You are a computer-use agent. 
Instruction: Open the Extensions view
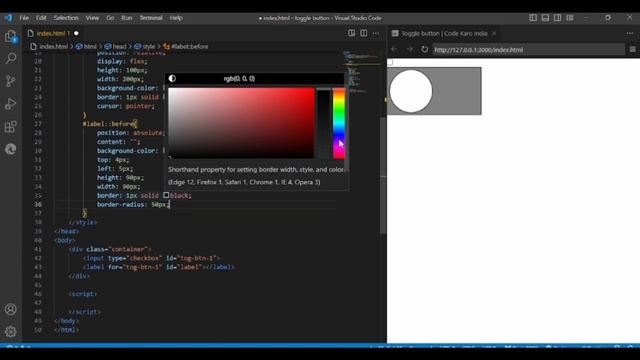(x=11, y=127)
